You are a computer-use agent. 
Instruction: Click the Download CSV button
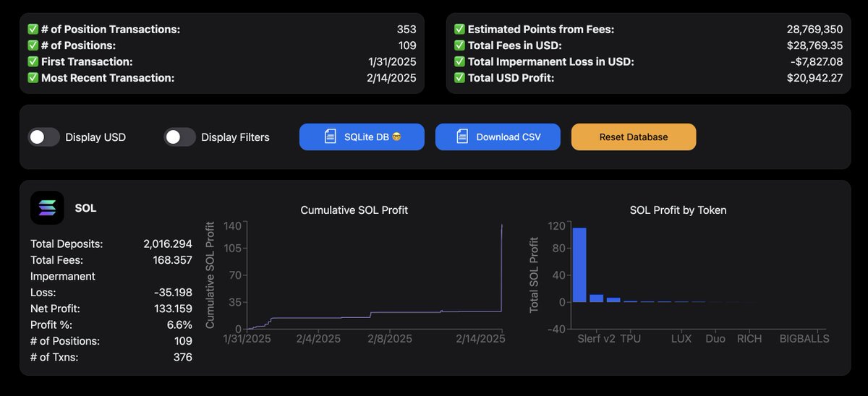(498, 137)
